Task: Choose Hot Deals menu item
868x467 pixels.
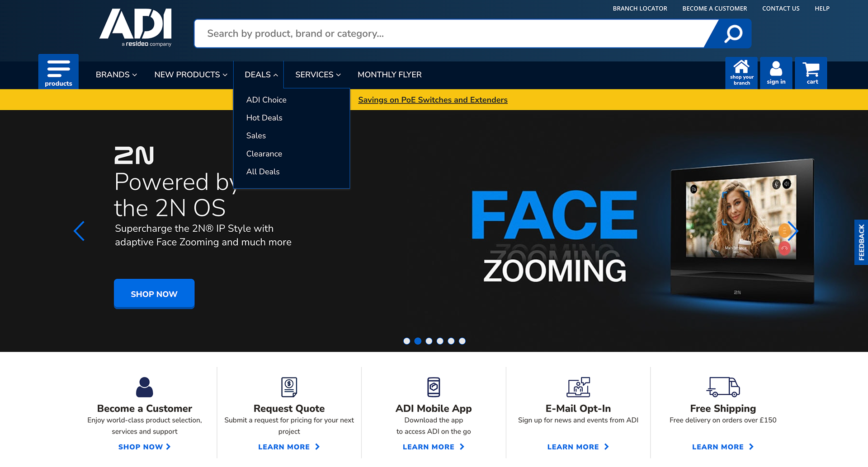Action: [x=264, y=118]
